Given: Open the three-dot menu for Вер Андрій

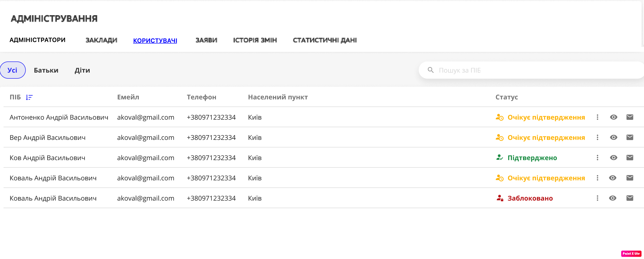Looking at the screenshot, I should [x=597, y=137].
